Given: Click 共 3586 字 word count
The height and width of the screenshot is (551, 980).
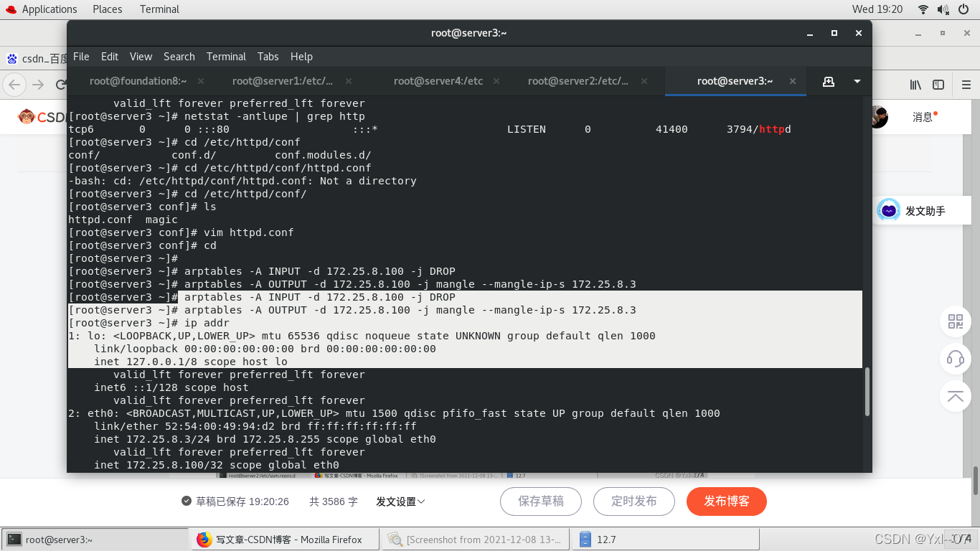Looking at the screenshot, I should tap(334, 501).
